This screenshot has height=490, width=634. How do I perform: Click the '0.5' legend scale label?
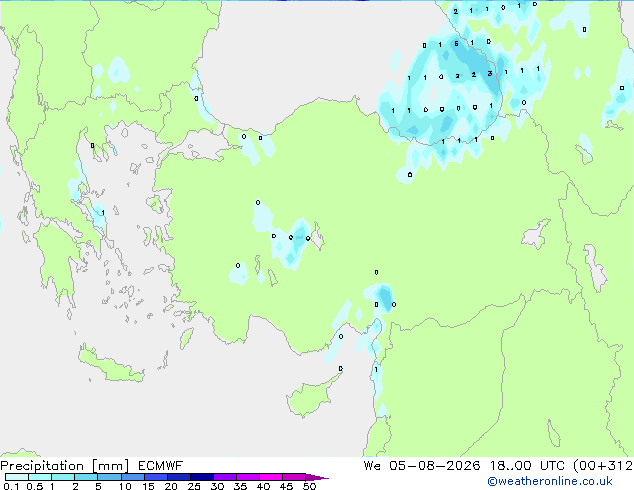click(35, 486)
